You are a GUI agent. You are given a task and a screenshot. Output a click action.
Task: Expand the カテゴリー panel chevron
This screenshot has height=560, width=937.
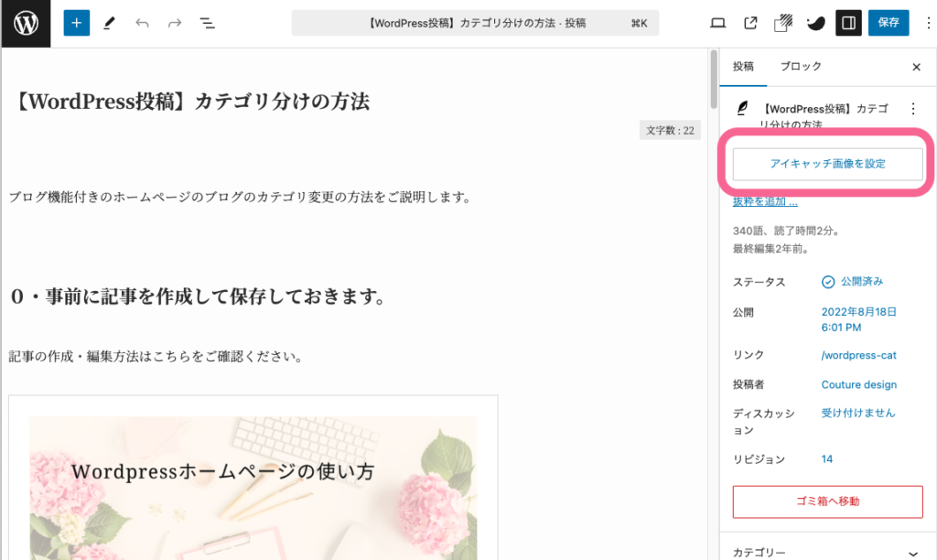click(912, 554)
